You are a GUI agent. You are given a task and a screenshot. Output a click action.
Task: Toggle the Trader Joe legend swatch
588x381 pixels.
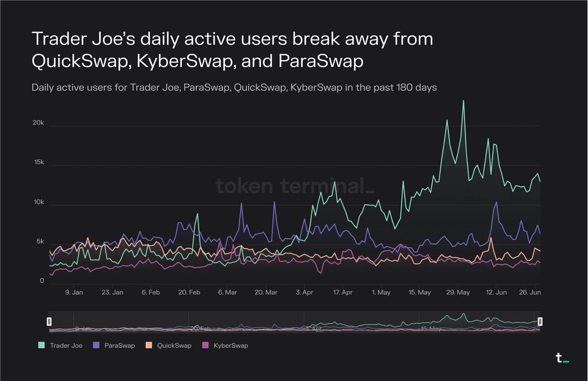tap(42, 346)
